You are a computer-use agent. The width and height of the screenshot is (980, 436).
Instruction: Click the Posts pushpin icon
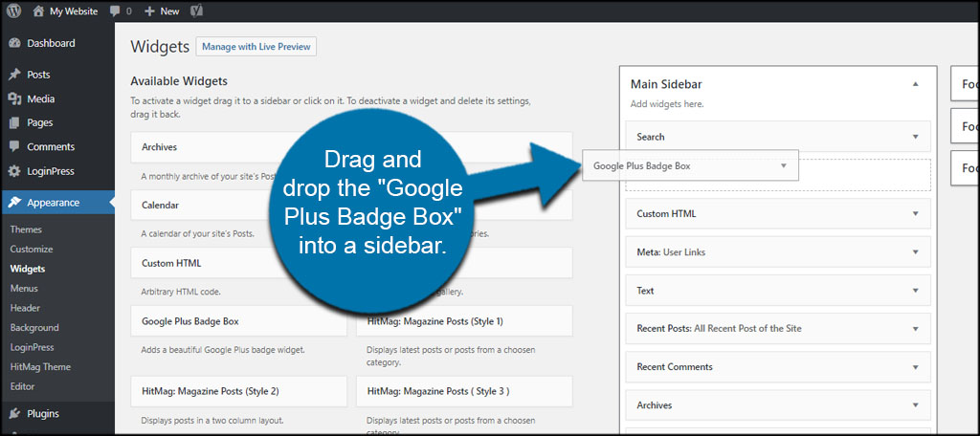14,75
